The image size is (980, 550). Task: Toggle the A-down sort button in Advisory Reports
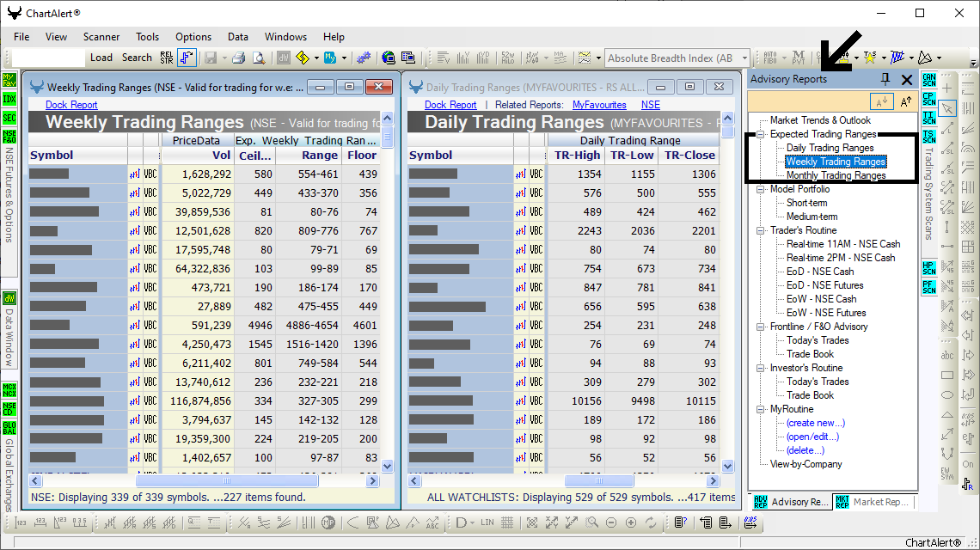(880, 101)
